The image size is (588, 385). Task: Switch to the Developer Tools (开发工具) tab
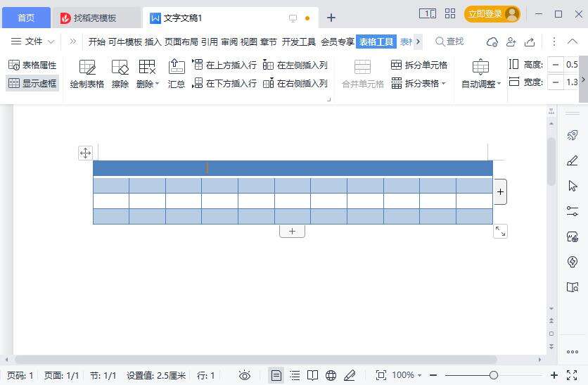[298, 42]
